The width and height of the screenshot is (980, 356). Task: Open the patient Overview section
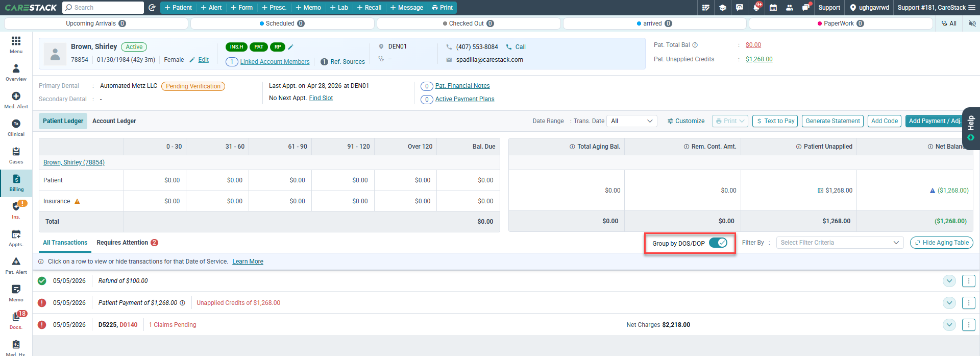tap(16, 73)
